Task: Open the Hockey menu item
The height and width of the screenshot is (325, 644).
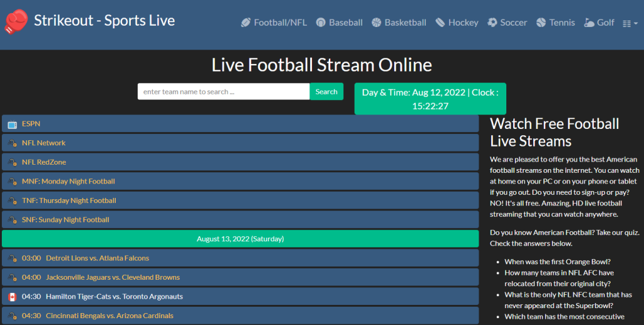Action: 464,23
